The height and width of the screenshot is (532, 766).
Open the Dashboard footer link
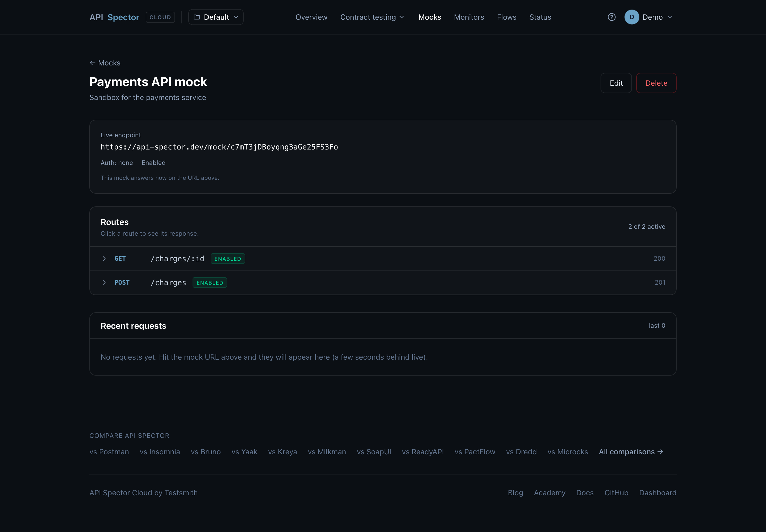[658, 493]
